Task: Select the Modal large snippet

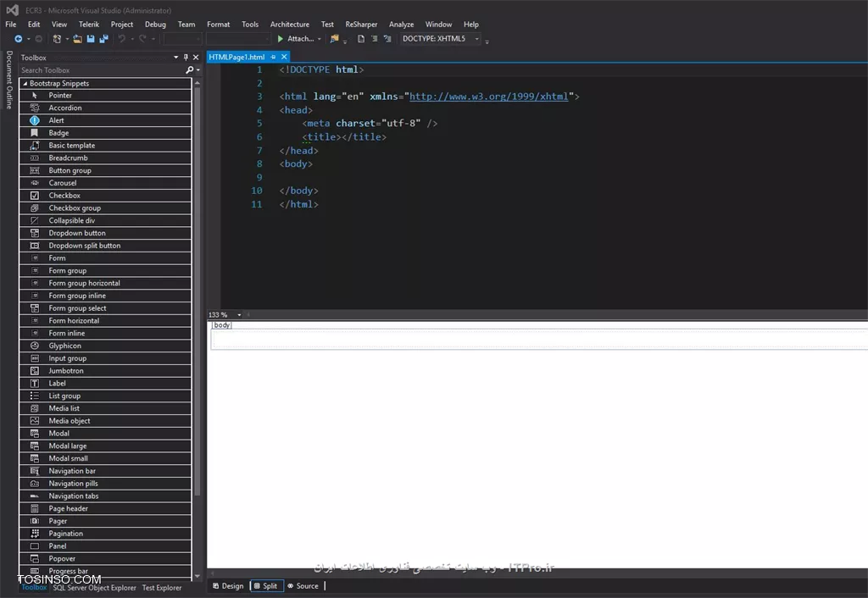Action: click(105, 446)
